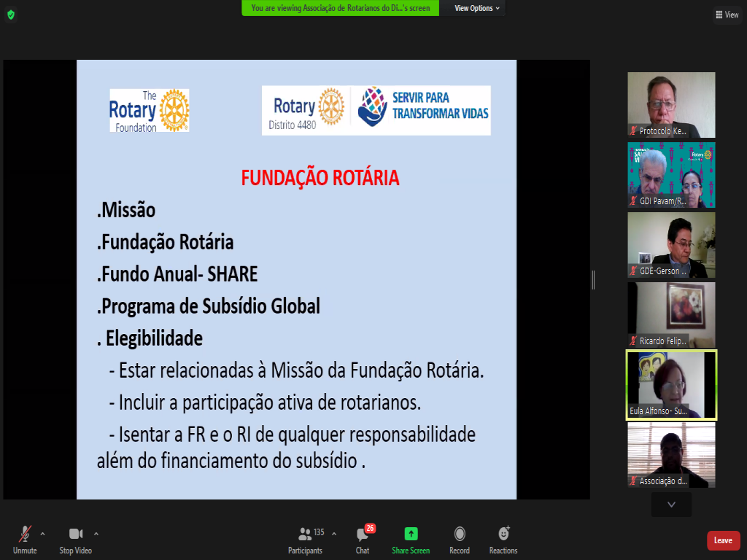The width and height of the screenshot is (747, 560).
Task: Unmute the microphone
Action: click(25, 534)
